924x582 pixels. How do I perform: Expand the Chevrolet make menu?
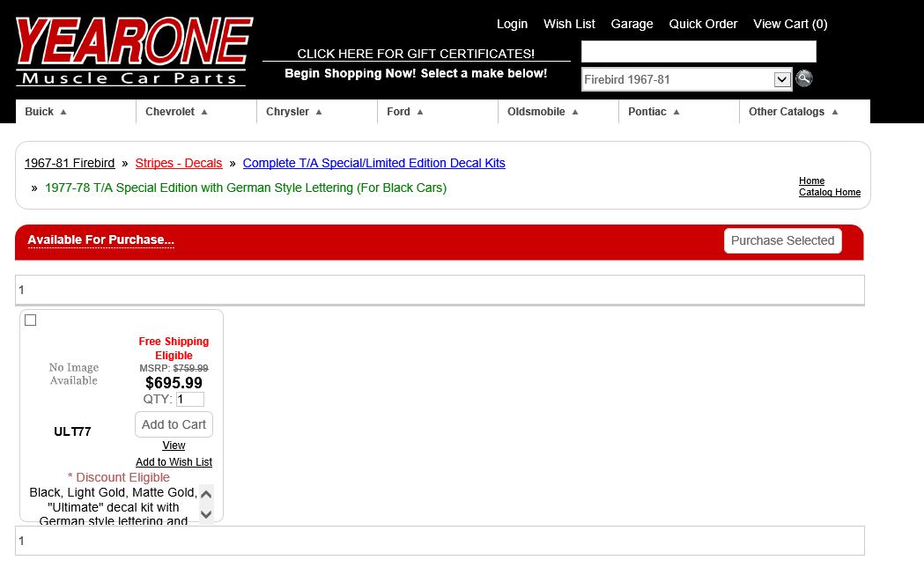pyautogui.click(x=176, y=112)
